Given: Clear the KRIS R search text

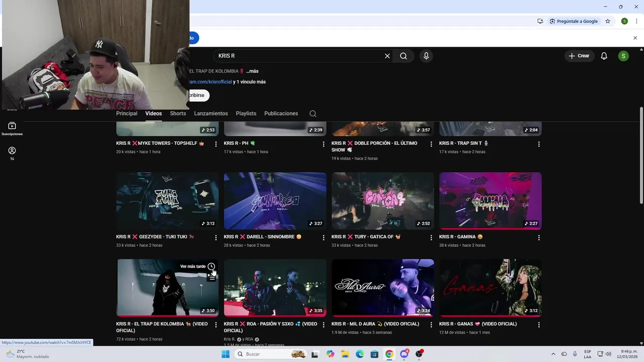Looking at the screenshot, I should point(387,56).
